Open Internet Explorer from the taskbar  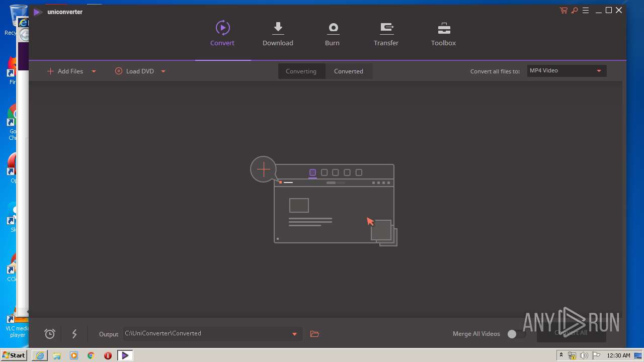tap(40, 355)
